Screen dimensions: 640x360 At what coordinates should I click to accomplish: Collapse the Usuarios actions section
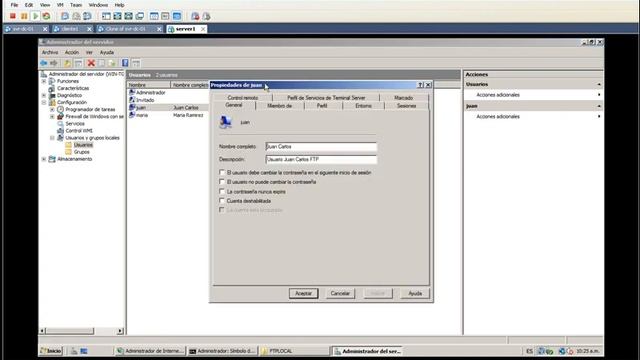(x=599, y=84)
